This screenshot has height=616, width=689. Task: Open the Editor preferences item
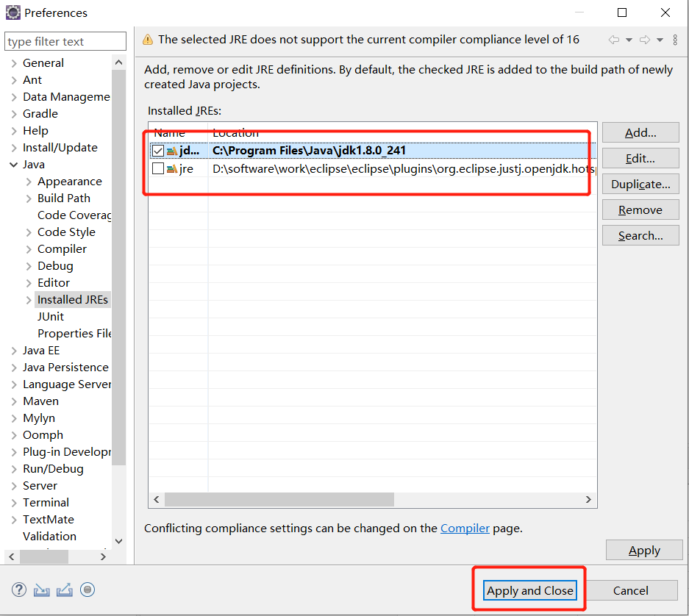click(54, 283)
